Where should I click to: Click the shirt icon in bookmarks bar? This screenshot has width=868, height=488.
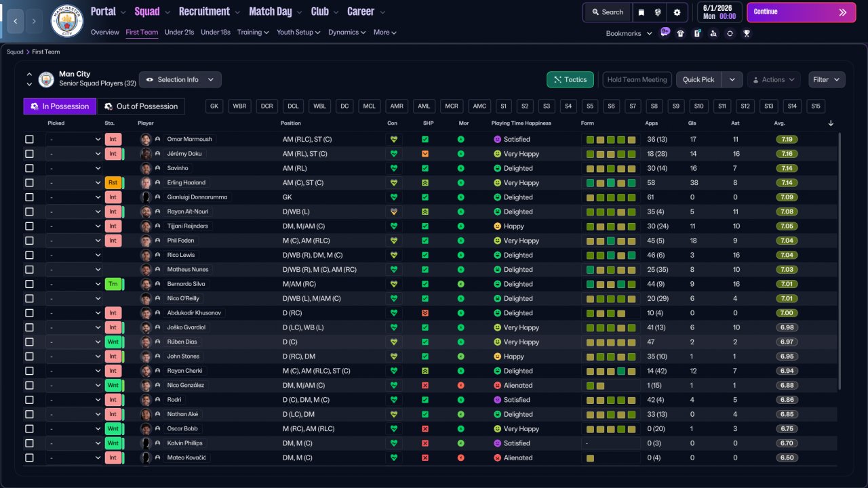pos(681,33)
